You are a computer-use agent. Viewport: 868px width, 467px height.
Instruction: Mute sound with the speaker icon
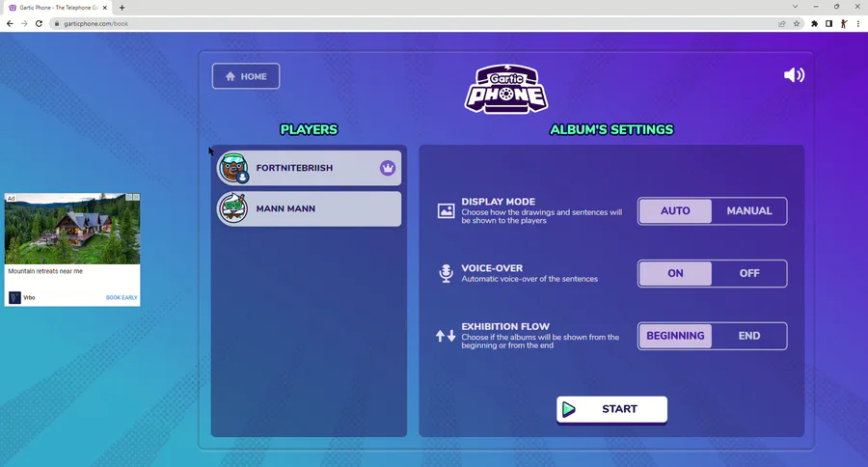point(794,75)
